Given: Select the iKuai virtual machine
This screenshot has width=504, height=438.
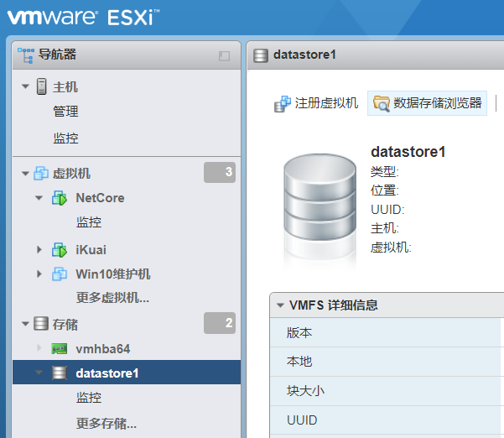Looking at the screenshot, I should click(x=91, y=250).
